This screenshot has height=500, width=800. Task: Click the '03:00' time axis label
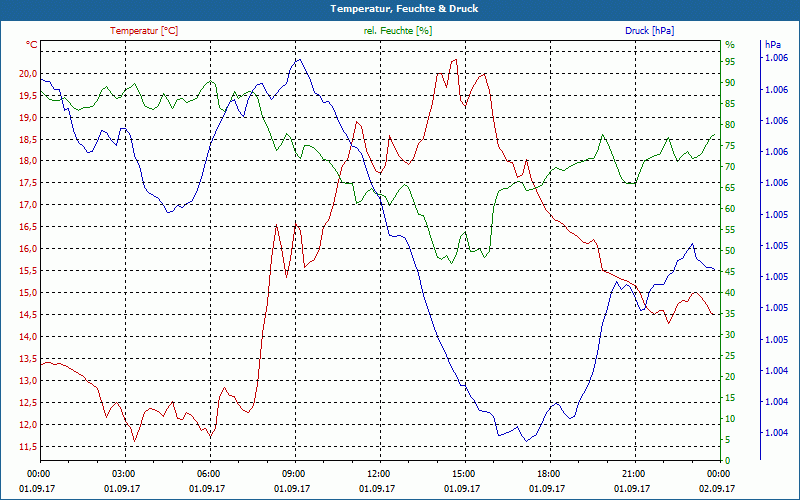point(125,473)
